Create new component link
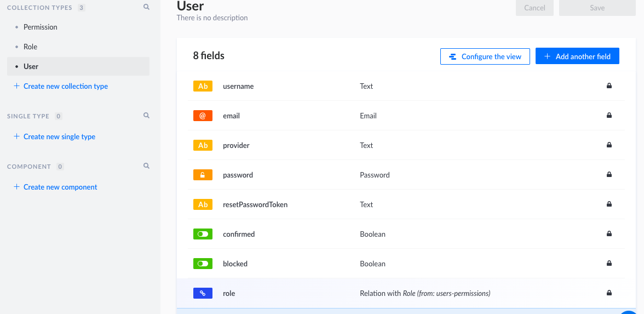The image size is (644, 314). coord(60,187)
